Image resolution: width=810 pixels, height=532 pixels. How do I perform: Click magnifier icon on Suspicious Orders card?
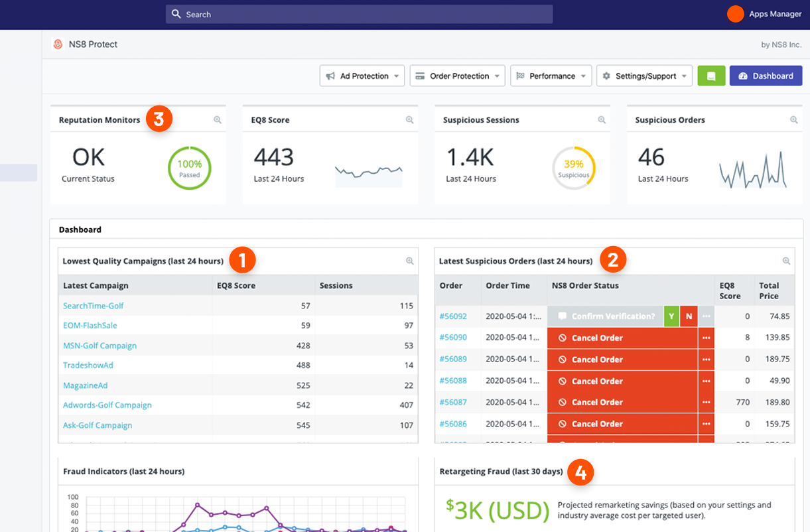pos(793,120)
